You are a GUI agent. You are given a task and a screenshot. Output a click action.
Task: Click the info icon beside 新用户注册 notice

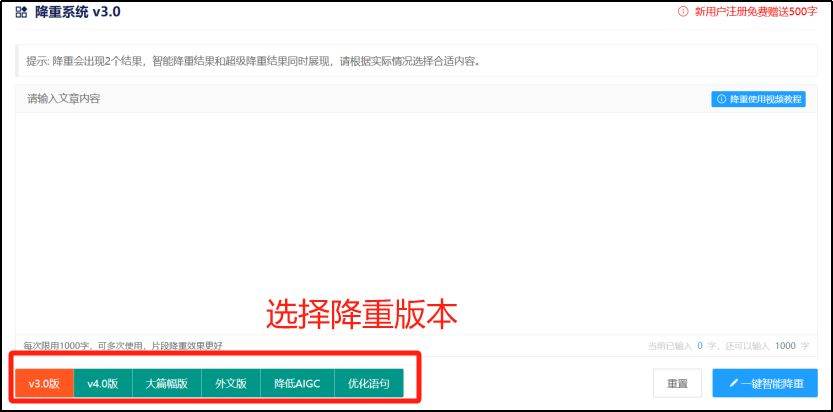[683, 12]
